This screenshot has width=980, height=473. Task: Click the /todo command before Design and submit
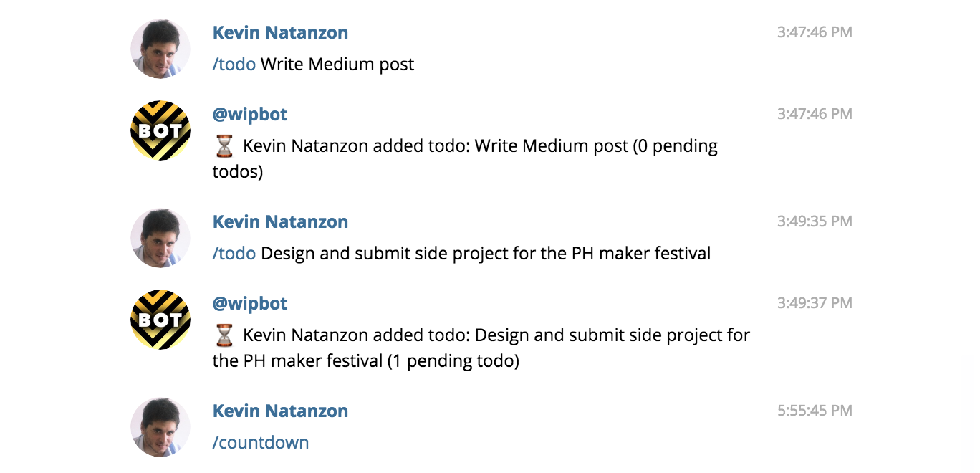tap(234, 253)
